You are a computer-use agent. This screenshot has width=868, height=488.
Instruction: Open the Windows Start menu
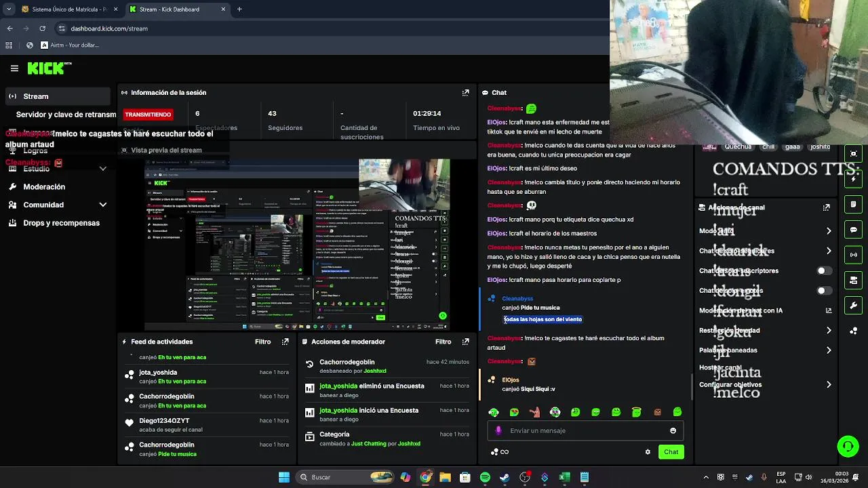pyautogui.click(x=284, y=477)
